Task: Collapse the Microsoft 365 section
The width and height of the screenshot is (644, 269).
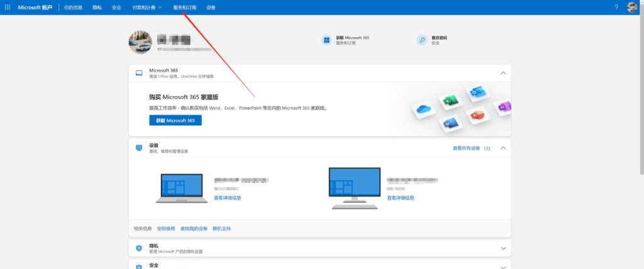Action: pos(502,73)
